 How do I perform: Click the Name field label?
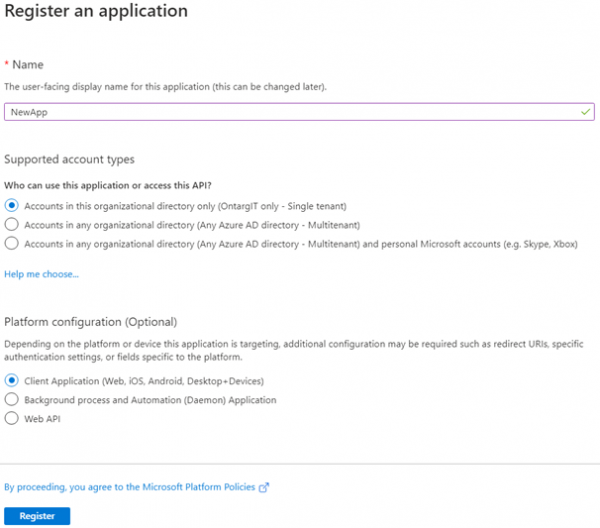coord(28,65)
